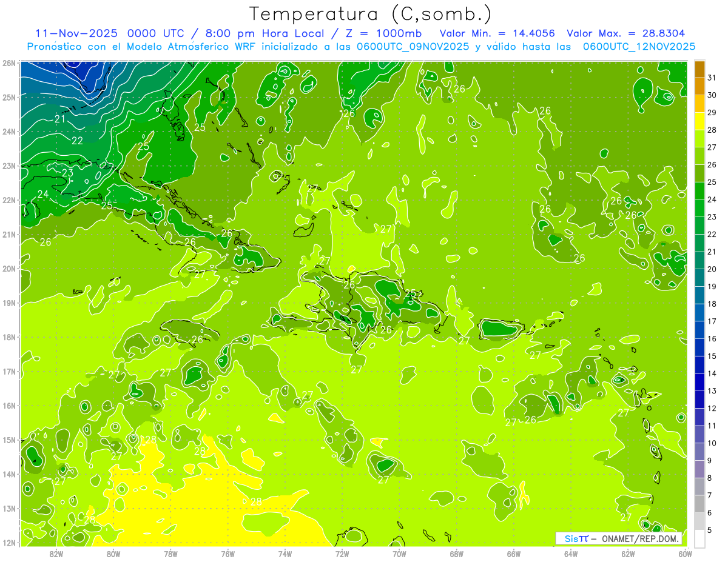This screenshot has height=562, width=728.
Task: Click the '23' contour label on the map
Action: [x=68, y=173]
